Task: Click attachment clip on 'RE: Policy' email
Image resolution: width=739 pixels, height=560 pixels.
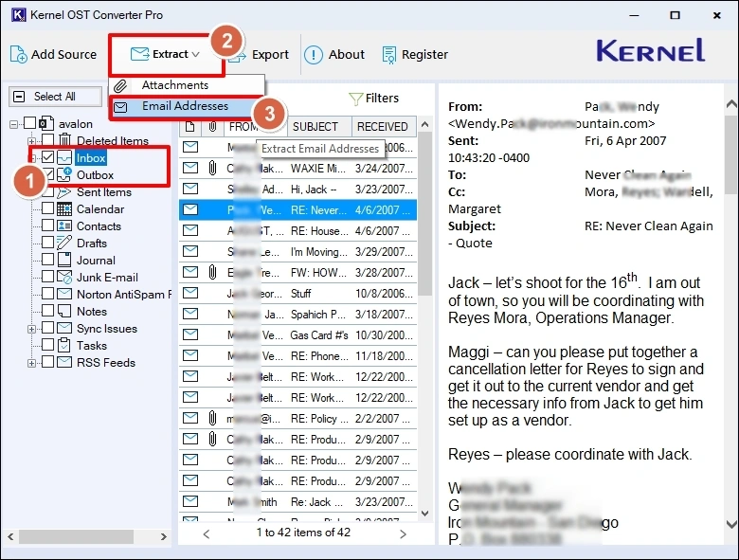Action: point(212,418)
